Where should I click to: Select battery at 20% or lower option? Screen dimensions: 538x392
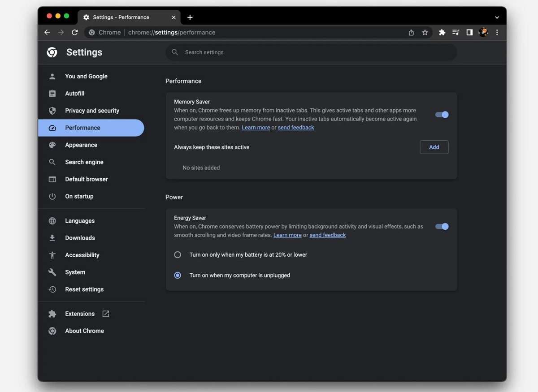(178, 255)
